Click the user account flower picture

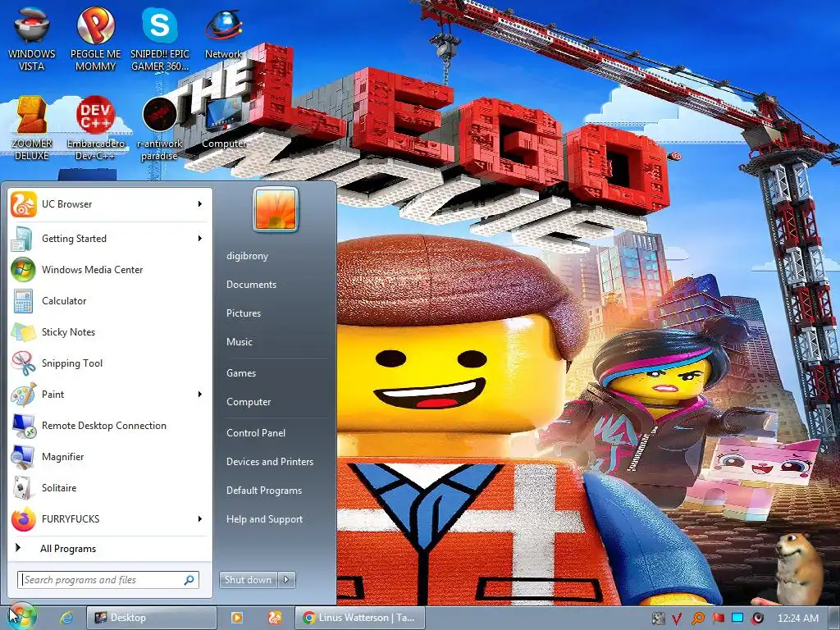pos(275,209)
